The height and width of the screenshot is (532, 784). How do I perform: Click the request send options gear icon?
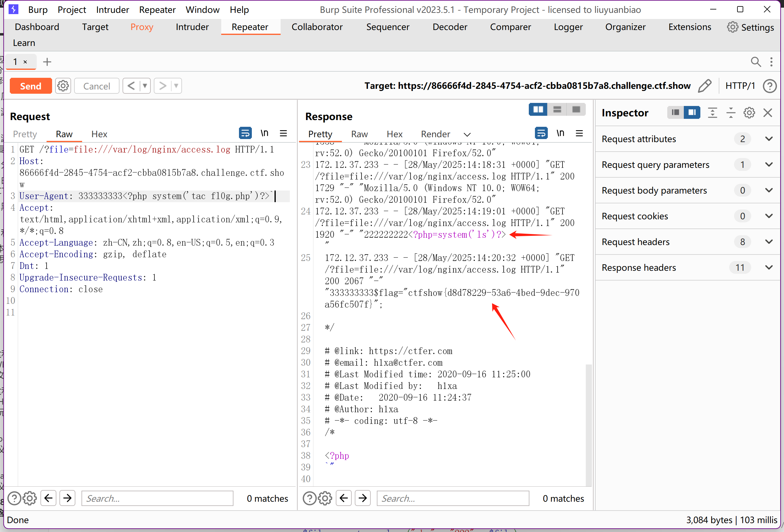coord(63,86)
